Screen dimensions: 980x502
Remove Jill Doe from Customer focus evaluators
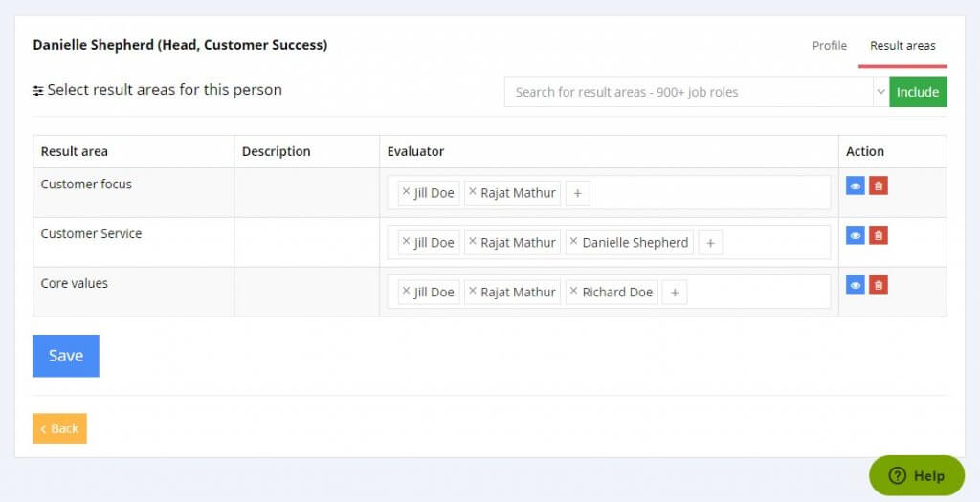tap(406, 192)
